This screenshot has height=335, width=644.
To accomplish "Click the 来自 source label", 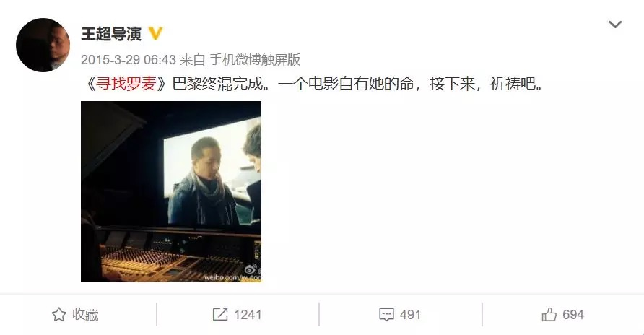I will (192, 60).
